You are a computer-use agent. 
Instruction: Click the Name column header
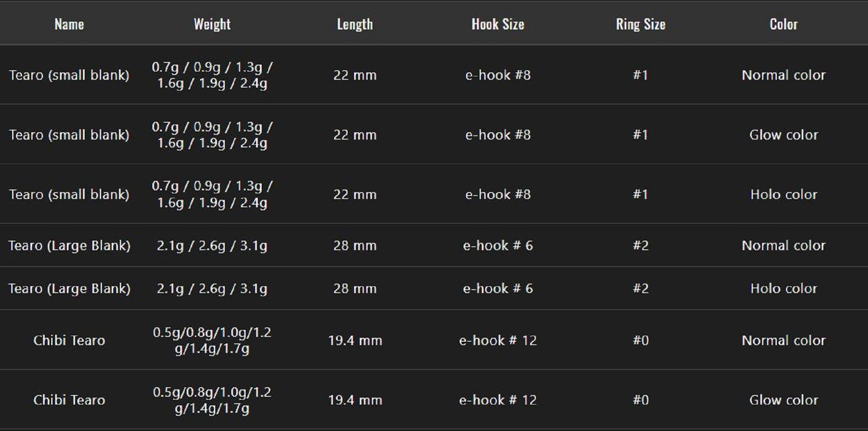tap(69, 24)
